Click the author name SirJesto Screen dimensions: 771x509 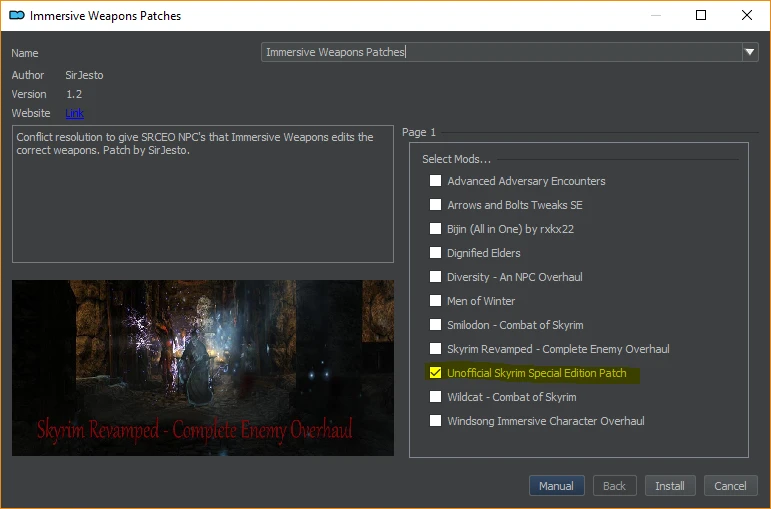[84, 75]
